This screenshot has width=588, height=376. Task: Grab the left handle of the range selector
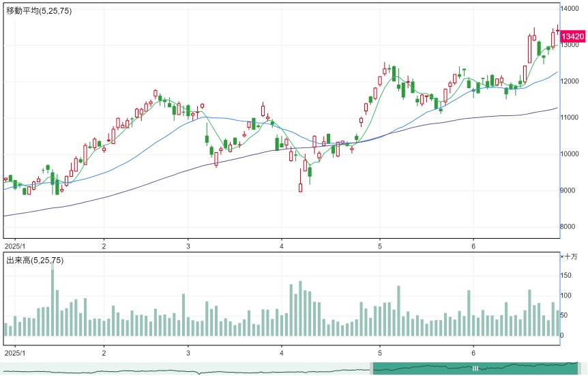pyautogui.click(x=372, y=368)
